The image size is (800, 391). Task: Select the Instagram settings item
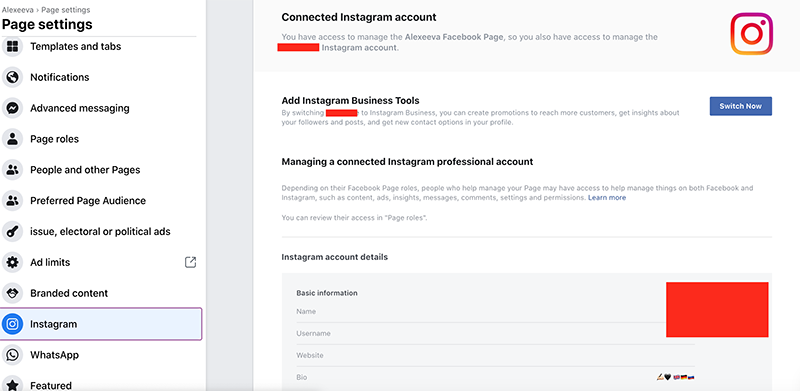click(101, 324)
